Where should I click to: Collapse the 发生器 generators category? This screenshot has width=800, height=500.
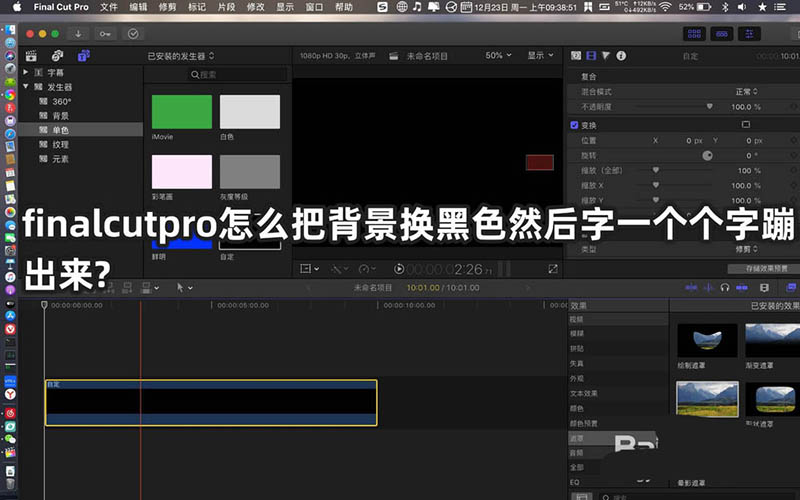[26, 87]
